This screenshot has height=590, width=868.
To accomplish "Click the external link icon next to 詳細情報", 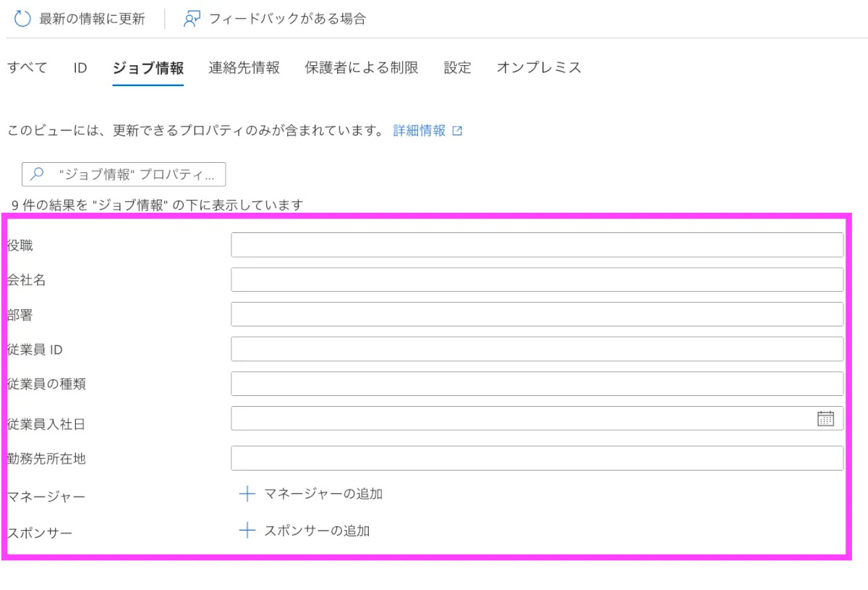I will pyautogui.click(x=457, y=131).
